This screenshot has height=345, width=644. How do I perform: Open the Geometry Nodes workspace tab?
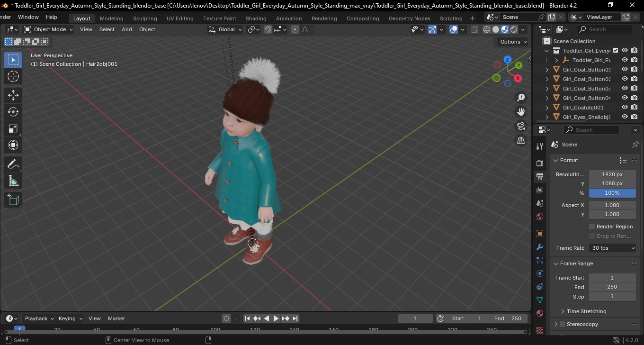click(x=409, y=18)
